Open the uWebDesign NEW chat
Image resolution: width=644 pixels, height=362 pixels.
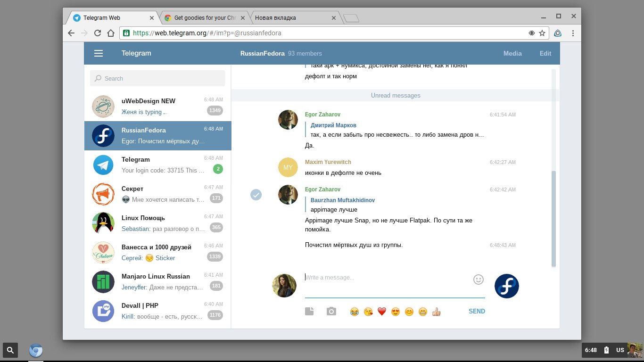157,107
